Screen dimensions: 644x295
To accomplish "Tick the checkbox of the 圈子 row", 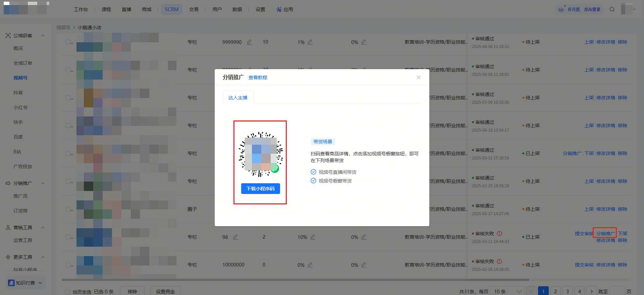I will pos(68,209).
